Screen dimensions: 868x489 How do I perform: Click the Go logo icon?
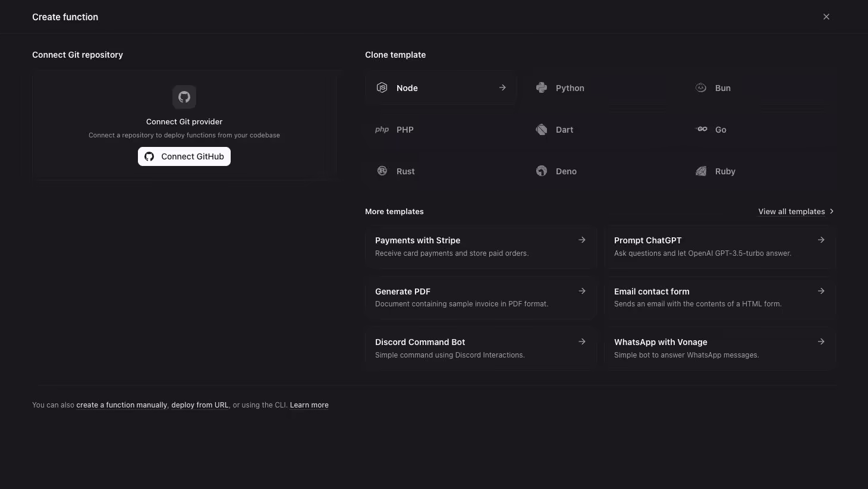tap(702, 129)
